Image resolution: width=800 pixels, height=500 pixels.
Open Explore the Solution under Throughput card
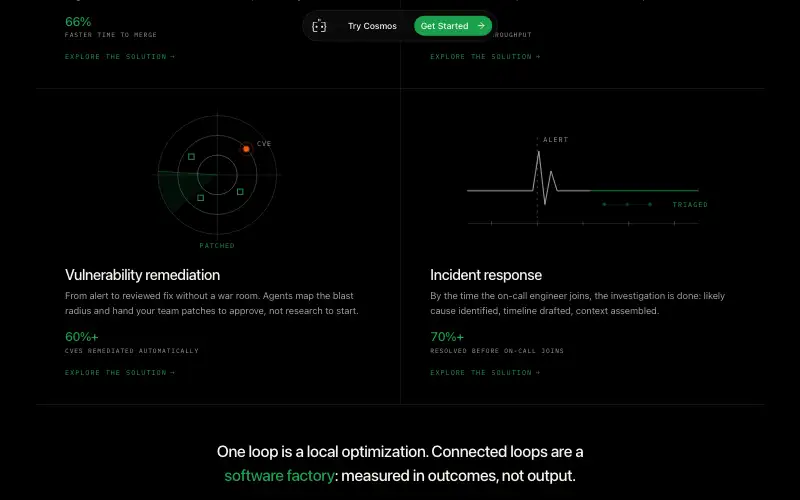pyautogui.click(x=485, y=57)
